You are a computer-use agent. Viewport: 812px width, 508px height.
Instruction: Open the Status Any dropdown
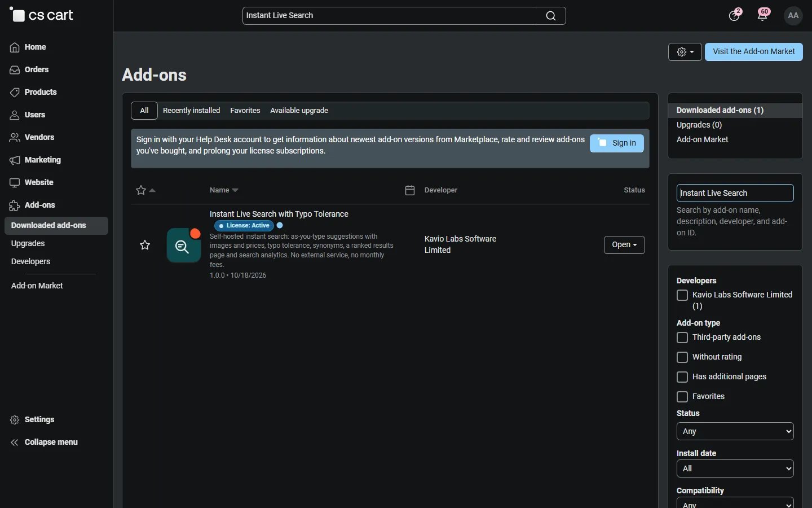point(735,431)
